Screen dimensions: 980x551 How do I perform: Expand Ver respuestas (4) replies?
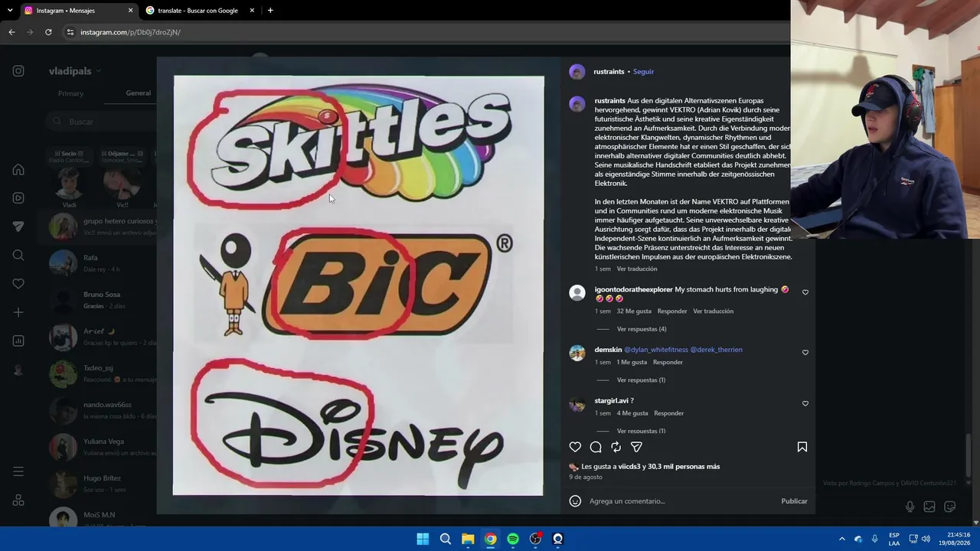pyautogui.click(x=642, y=329)
